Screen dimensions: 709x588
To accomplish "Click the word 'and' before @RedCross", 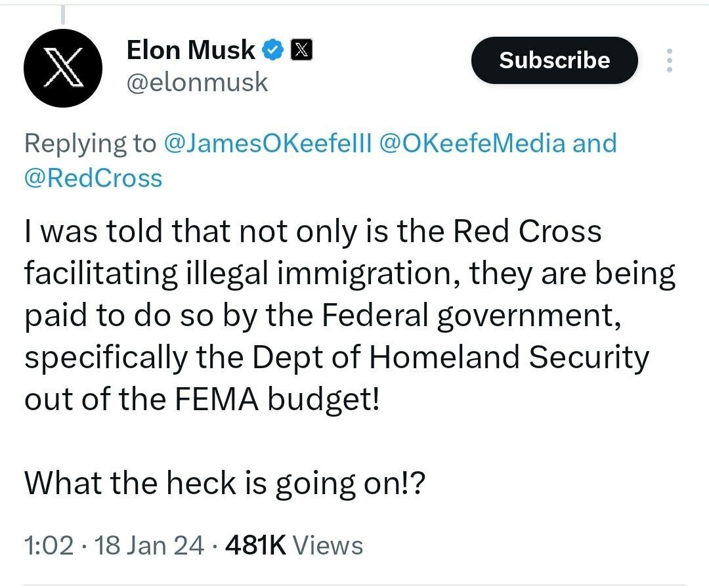I will coord(594,143).
